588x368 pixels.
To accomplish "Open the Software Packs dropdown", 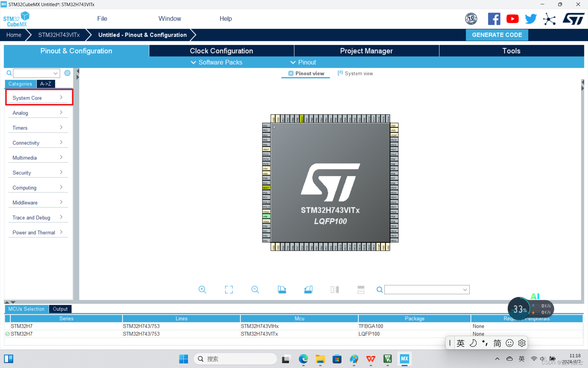I will click(217, 62).
